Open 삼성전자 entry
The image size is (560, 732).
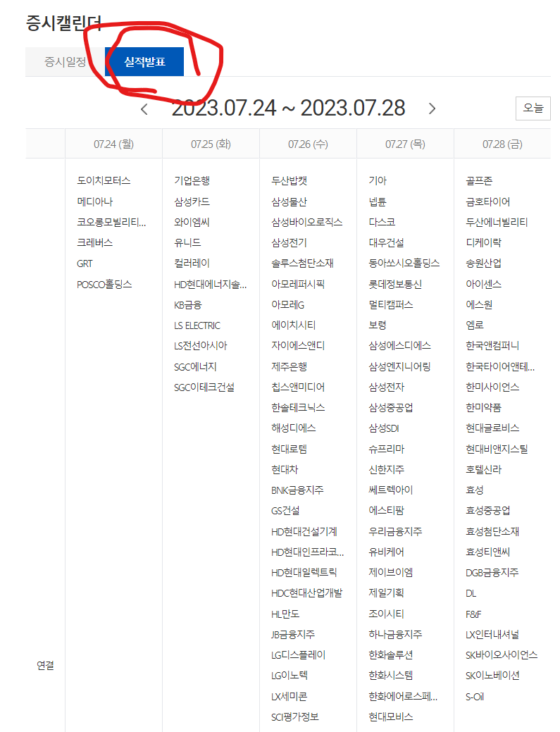[x=387, y=387]
